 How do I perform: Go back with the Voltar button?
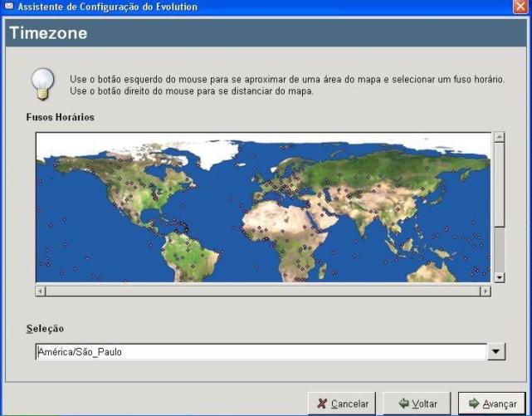pos(417,404)
